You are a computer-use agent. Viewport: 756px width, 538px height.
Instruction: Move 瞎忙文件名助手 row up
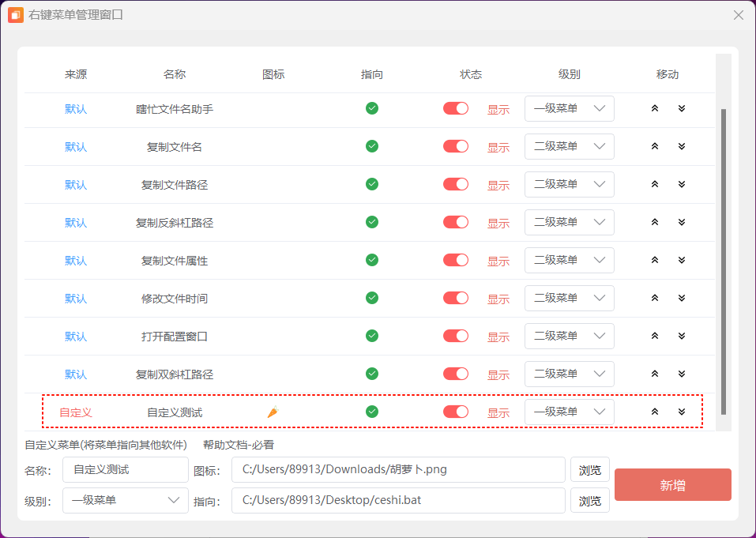pos(655,108)
